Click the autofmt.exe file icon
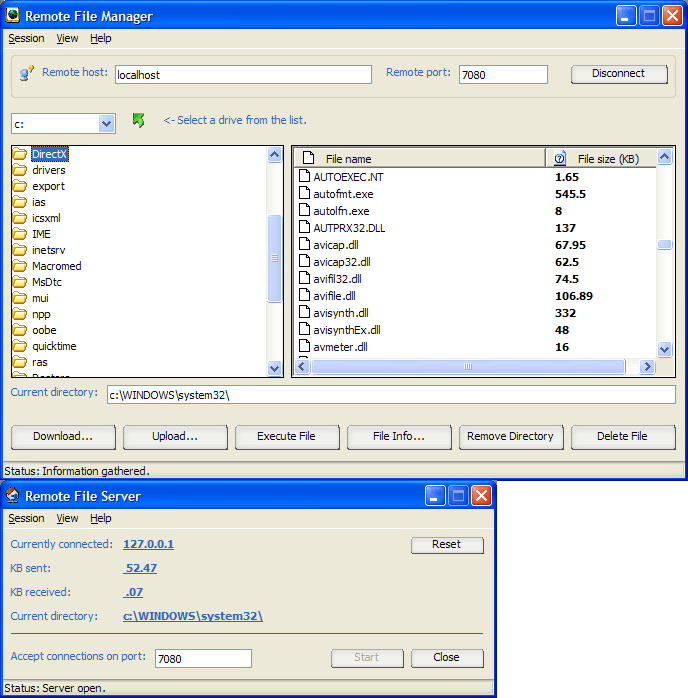688x698 pixels. (x=307, y=194)
